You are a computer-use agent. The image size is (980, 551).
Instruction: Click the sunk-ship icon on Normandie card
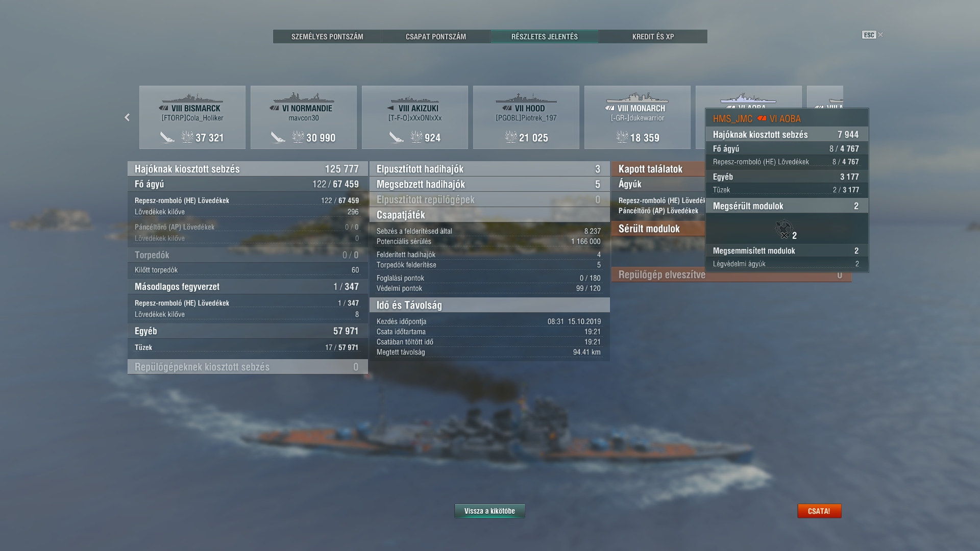pos(278,137)
